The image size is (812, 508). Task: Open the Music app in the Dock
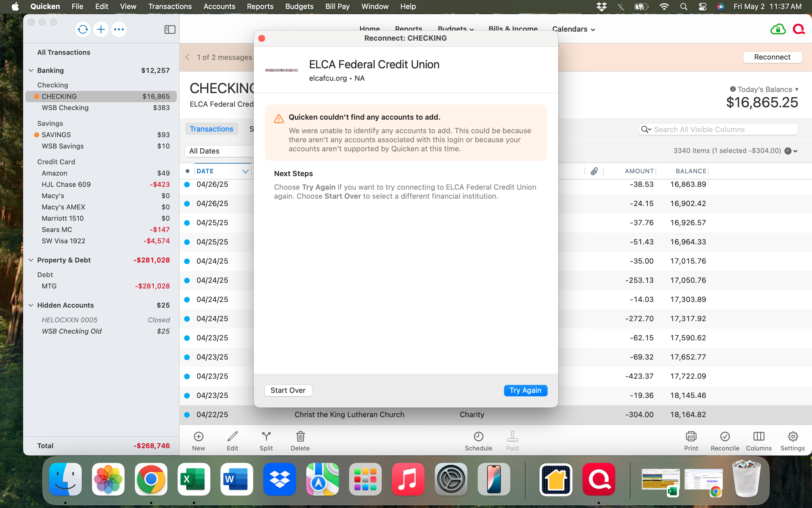408,479
